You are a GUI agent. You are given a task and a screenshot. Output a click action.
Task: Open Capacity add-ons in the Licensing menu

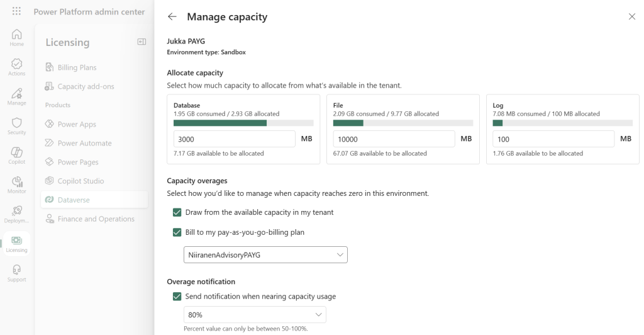(86, 86)
